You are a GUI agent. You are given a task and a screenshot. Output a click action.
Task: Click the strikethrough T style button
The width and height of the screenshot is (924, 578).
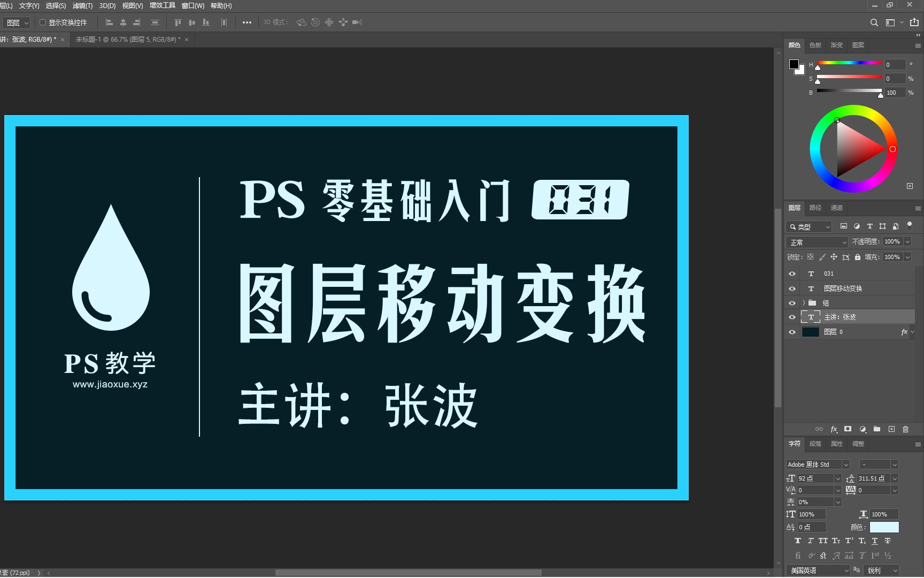888,541
